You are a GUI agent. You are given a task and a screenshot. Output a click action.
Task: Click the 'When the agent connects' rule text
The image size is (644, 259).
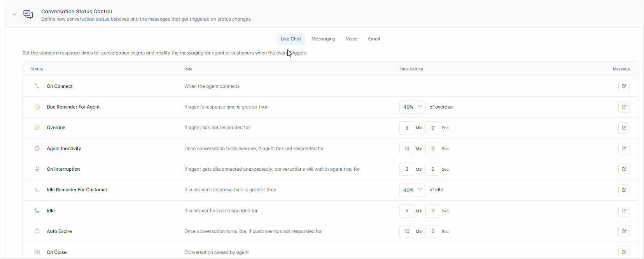tap(212, 86)
